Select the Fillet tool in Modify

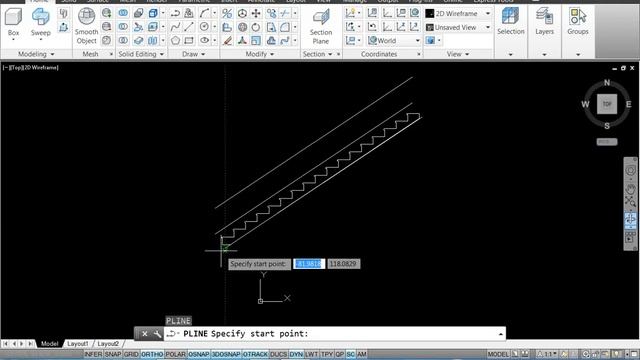tap(284, 27)
